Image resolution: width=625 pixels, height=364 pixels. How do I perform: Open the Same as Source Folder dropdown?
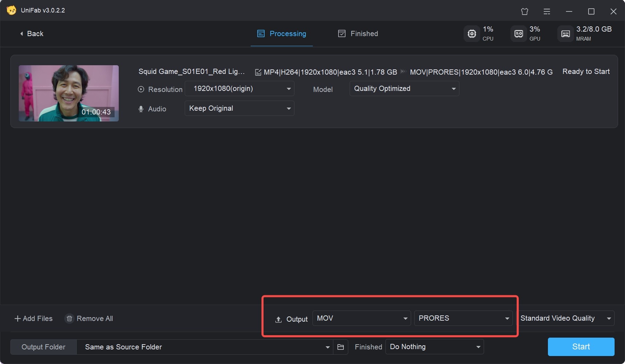point(205,347)
